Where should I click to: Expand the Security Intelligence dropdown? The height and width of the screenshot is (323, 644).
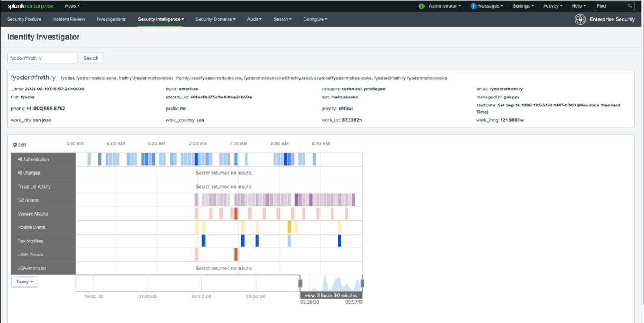pyautogui.click(x=160, y=19)
